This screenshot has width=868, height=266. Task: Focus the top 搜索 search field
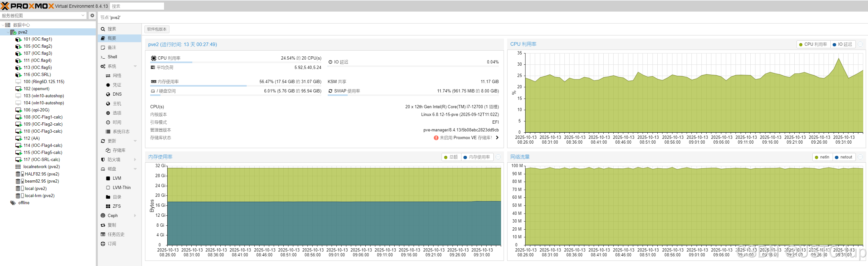[137, 6]
